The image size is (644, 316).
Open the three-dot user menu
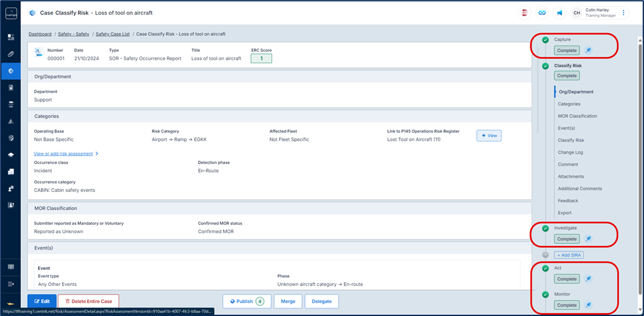624,12
